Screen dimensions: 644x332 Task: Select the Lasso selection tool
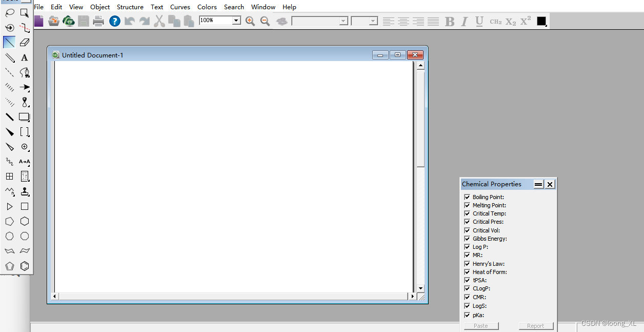pyautogui.click(x=9, y=12)
